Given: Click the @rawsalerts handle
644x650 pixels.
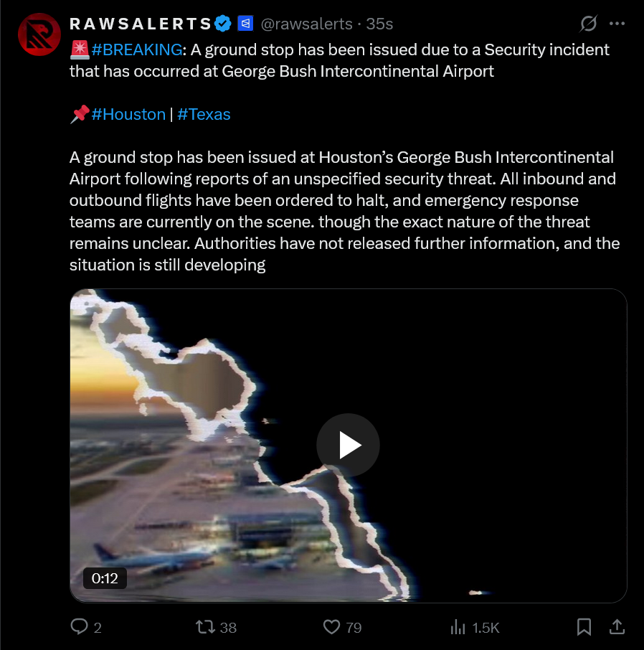Looking at the screenshot, I should pos(306,24).
